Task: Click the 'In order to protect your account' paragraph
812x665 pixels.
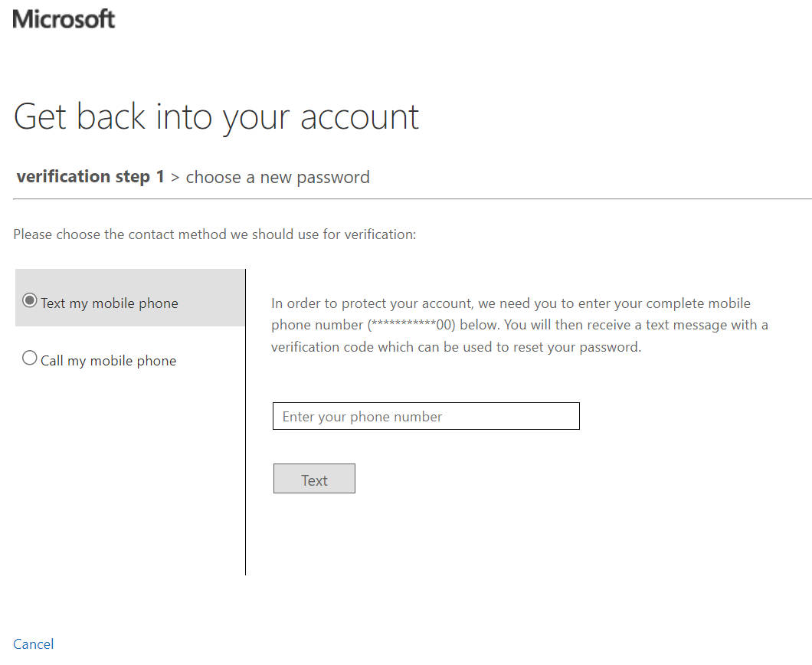Action: point(511,303)
